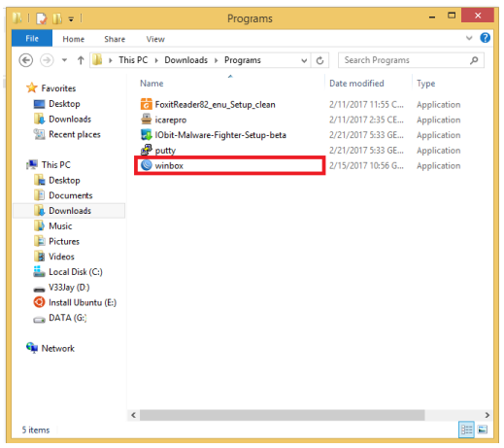This screenshot has width=504, height=448.
Task: Open the File ribbon tab
Action: point(32,39)
